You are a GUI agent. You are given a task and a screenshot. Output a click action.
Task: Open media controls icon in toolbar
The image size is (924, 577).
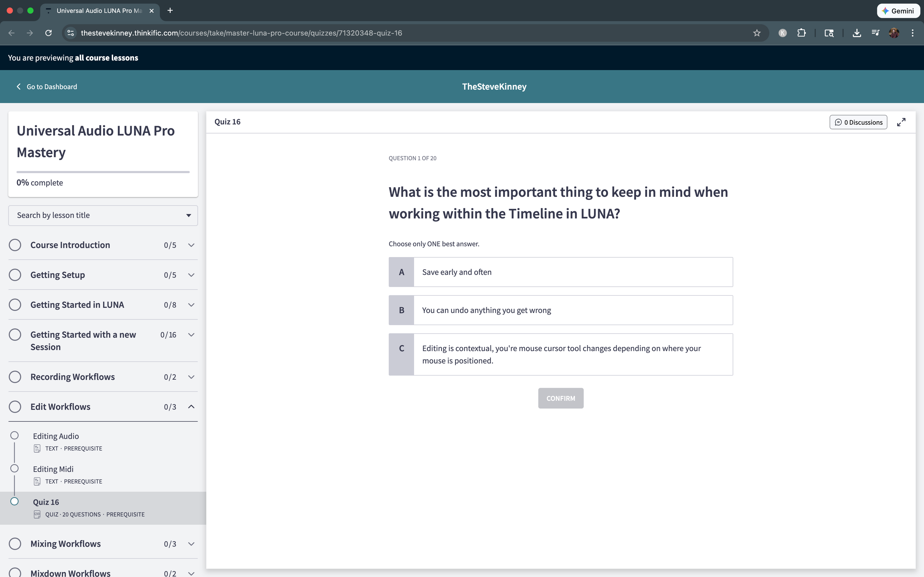coord(875,33)
